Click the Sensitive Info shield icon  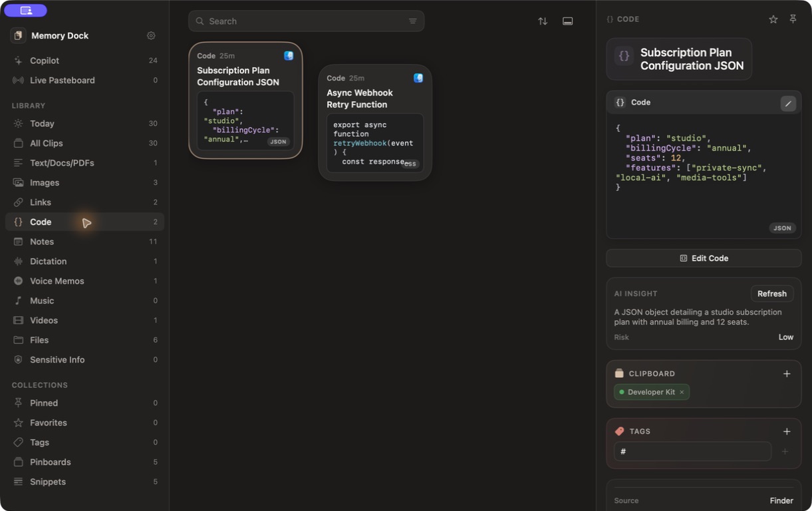(18, 360)
